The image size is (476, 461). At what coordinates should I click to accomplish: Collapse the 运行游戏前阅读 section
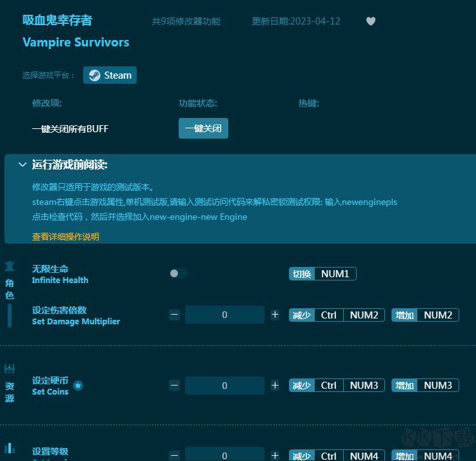(23, 165)
